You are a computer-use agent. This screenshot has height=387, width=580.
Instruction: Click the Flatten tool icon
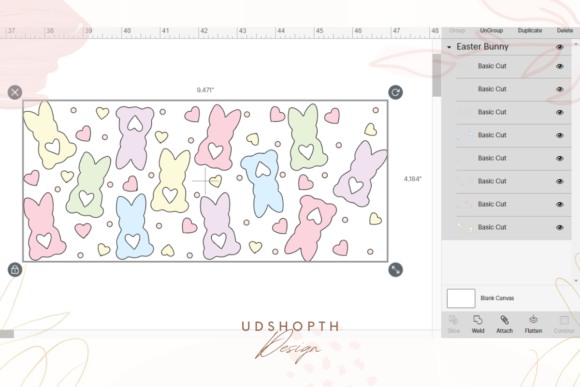coord(533,320)
